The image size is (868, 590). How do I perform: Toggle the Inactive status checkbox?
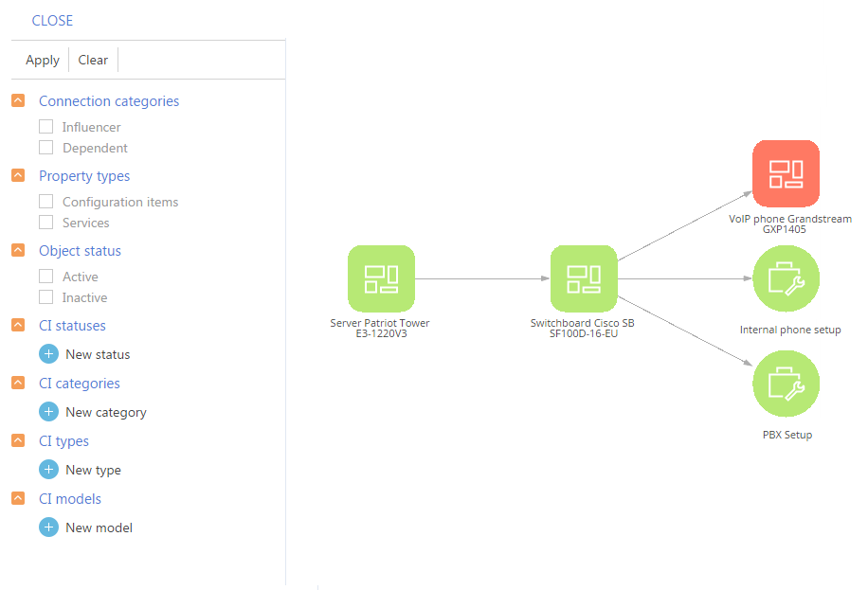45,297
